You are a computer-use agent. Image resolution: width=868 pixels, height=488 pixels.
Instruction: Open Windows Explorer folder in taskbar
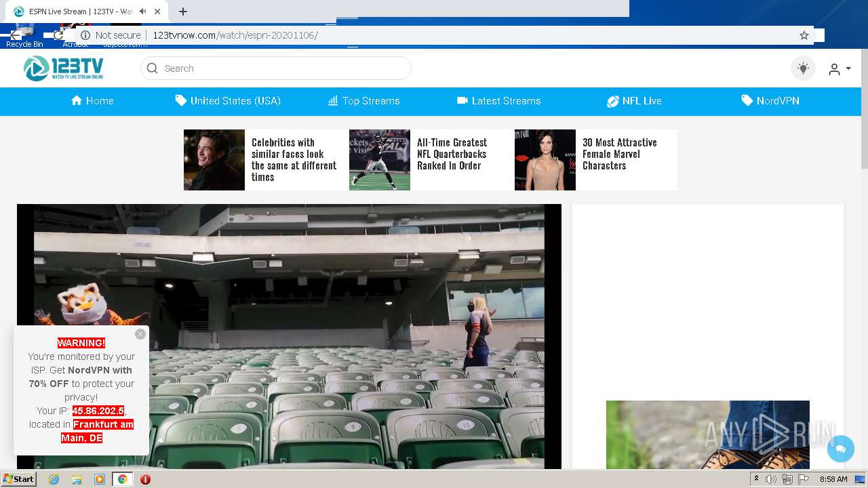click(77, 479)
